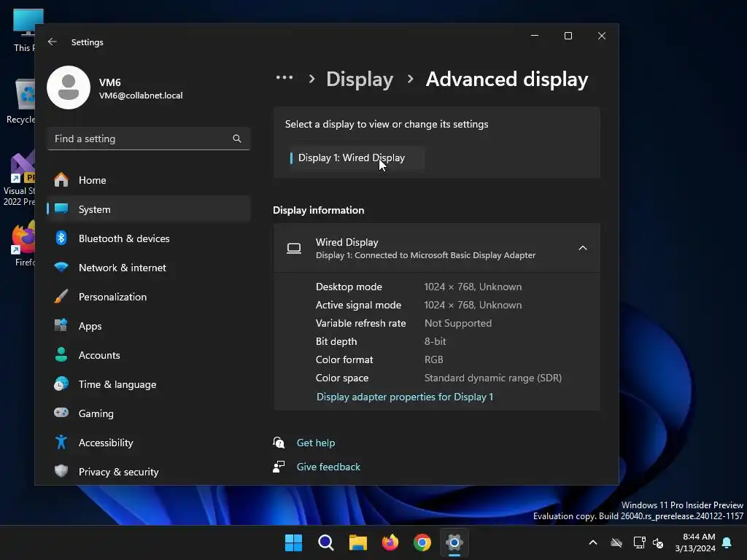
Task: Select the Recycle Bin desktop icon
Action: coord(21,101)
